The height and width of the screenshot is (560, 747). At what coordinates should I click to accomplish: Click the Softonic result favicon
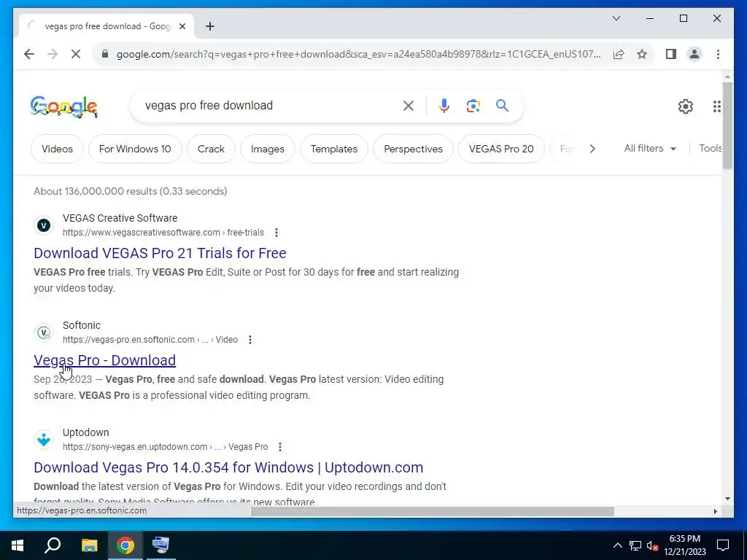coord(44,332)
